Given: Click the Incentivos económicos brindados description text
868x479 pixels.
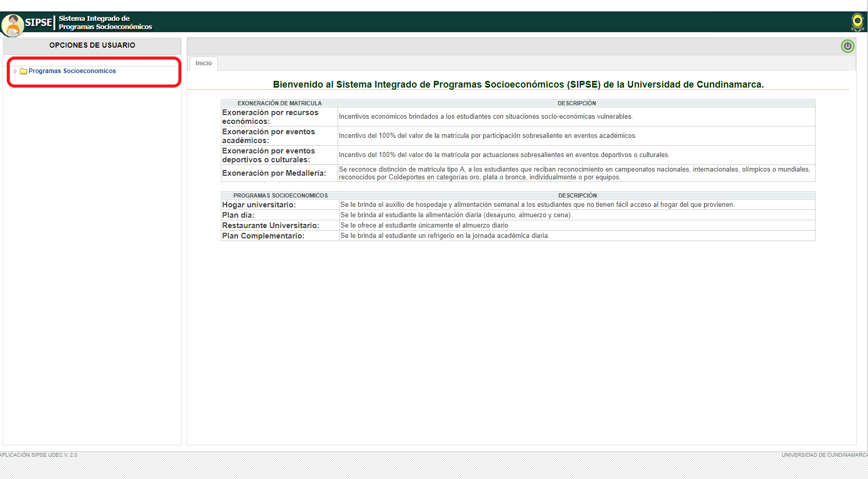Looking at the screenshot, I should (486, 117).
